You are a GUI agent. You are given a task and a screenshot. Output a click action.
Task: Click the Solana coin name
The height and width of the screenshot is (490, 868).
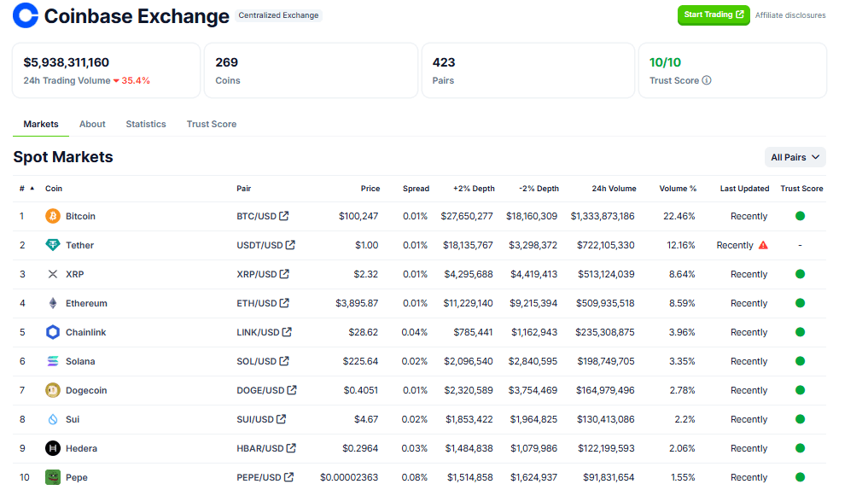pos(80,362)
